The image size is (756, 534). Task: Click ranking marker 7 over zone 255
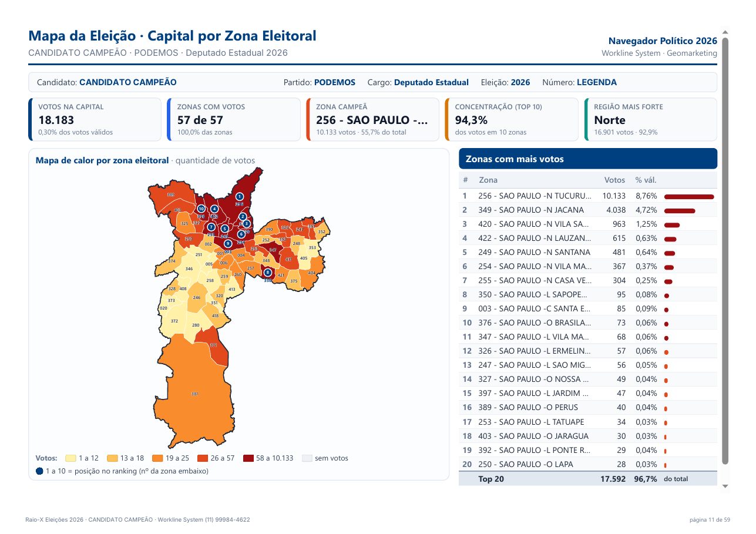point(211,227)
